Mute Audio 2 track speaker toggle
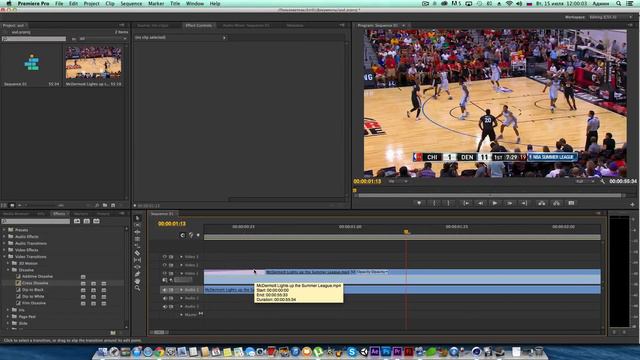Image resolution: width=640 pixels, height=360 pixels. tap(165, 298)
